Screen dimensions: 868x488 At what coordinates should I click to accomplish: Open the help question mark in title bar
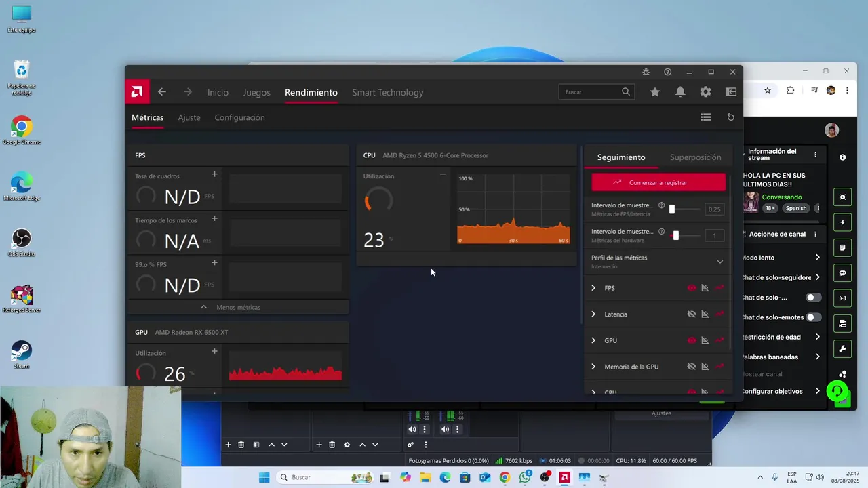coord(667,72)
